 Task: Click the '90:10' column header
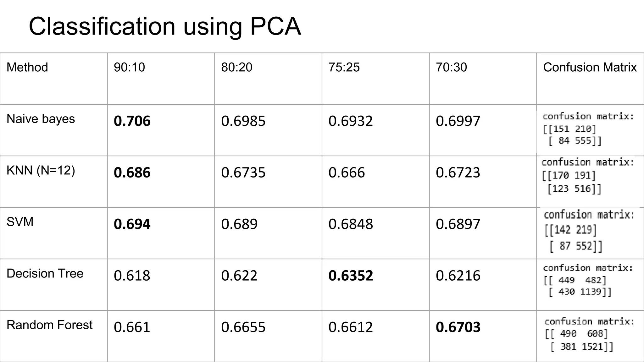click(x=129, y=67)
